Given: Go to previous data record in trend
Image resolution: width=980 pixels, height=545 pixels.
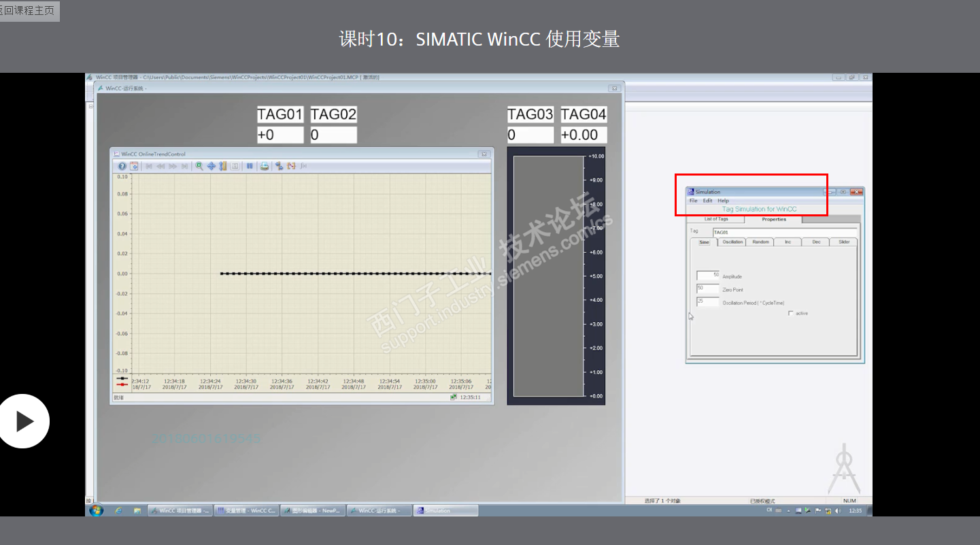Looking at the screenshot, I should tap(160, 166).
